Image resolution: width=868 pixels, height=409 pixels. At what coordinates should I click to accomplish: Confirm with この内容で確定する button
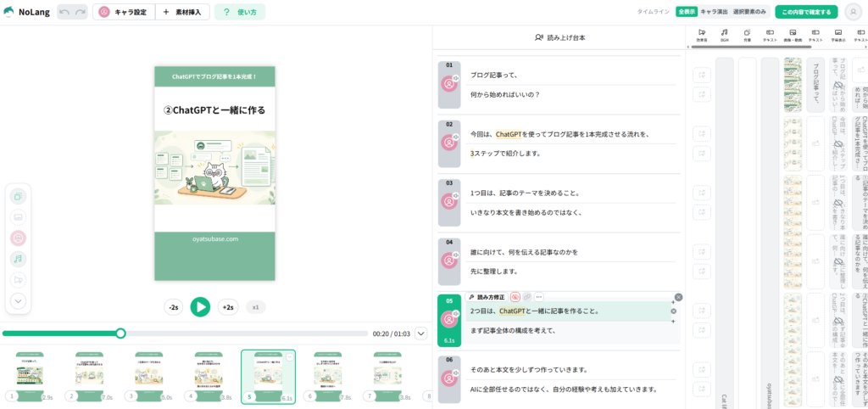pos(807,12)
